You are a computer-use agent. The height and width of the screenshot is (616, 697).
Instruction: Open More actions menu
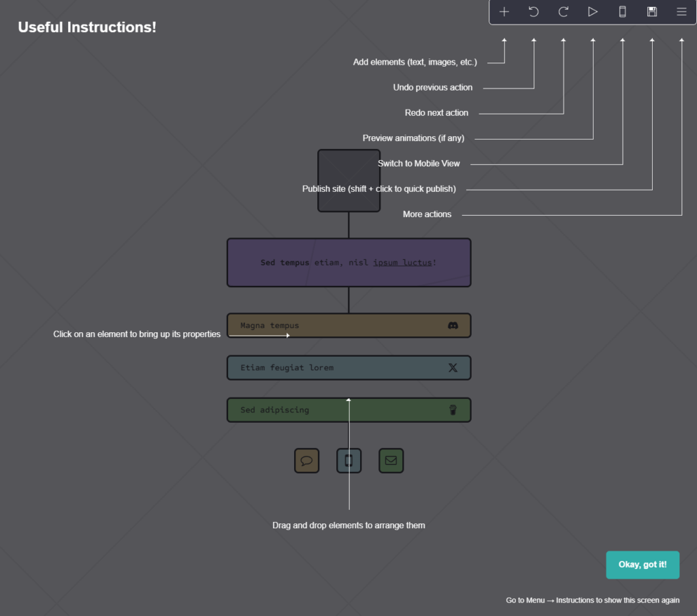681,12
